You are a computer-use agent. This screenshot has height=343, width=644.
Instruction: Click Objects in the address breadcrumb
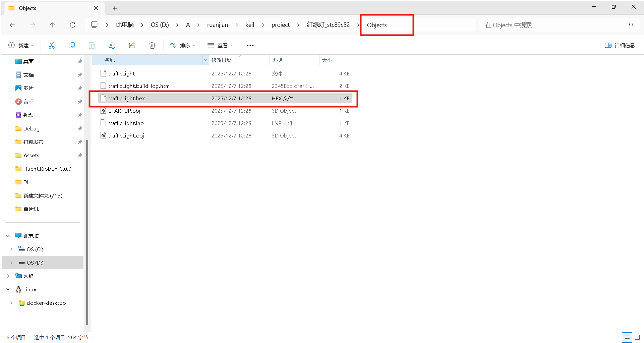pyautogui.click(x=377, y=25)
